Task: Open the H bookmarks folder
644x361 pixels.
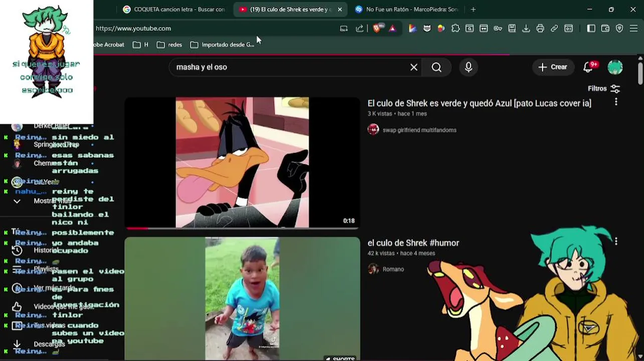Action: pos(140,45)
